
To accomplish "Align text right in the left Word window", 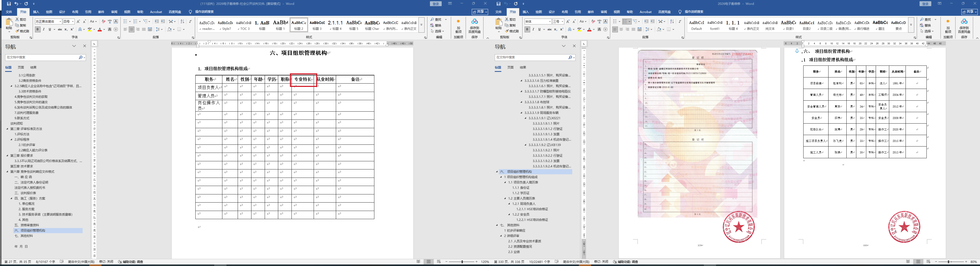I will [138, 29].
